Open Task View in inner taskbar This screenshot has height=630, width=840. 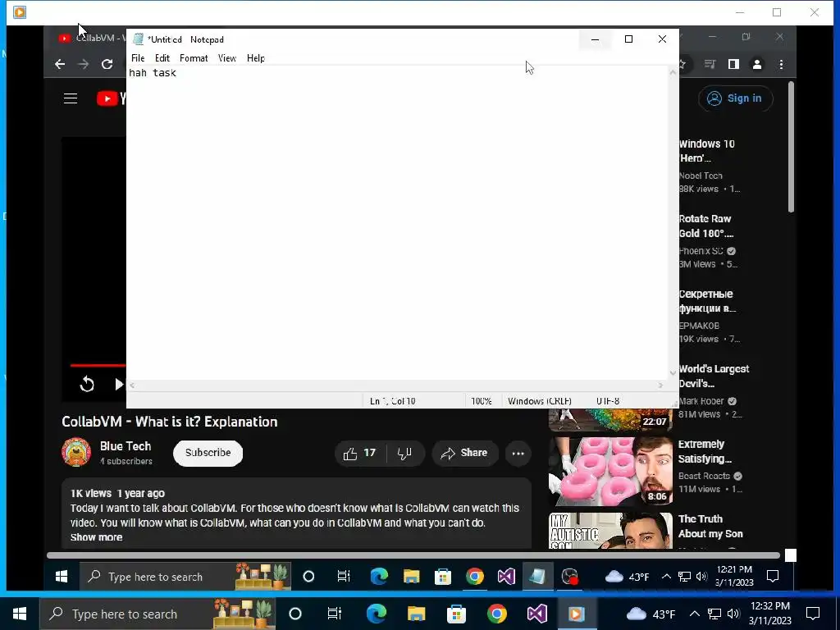[x=344, y=577]
